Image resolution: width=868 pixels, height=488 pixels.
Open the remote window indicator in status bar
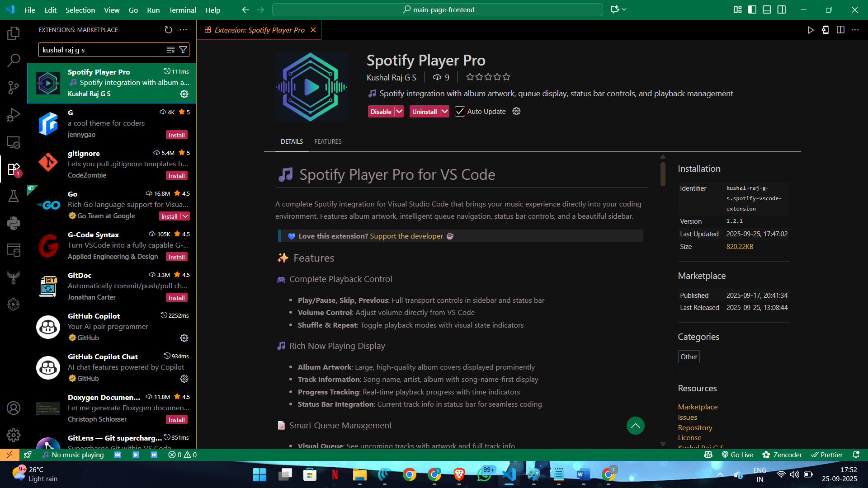[9, 455]
